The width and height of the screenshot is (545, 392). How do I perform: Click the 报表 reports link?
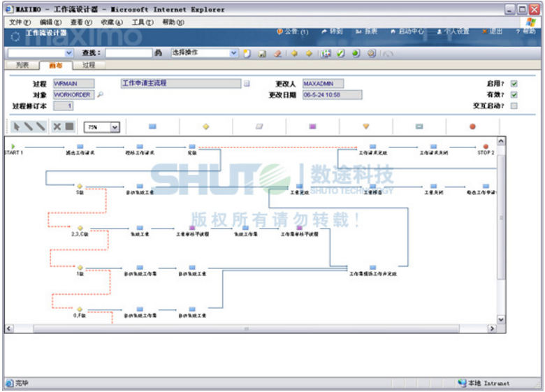pyautogui.click(x=367, y=31)
